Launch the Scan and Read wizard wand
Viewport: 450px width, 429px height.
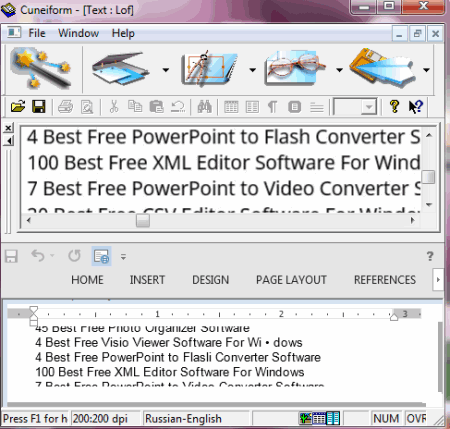[x=40, y=68]
